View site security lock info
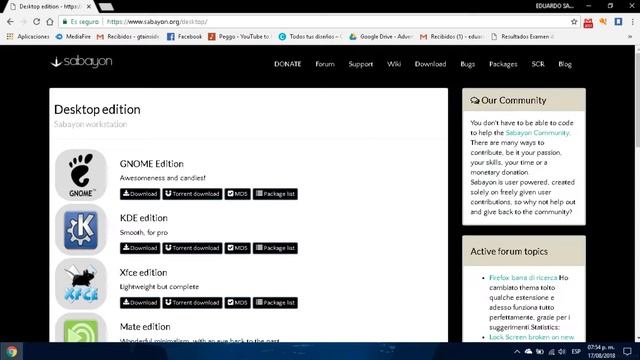The height and width of the screenshot is (360, 640). point(80,22)
